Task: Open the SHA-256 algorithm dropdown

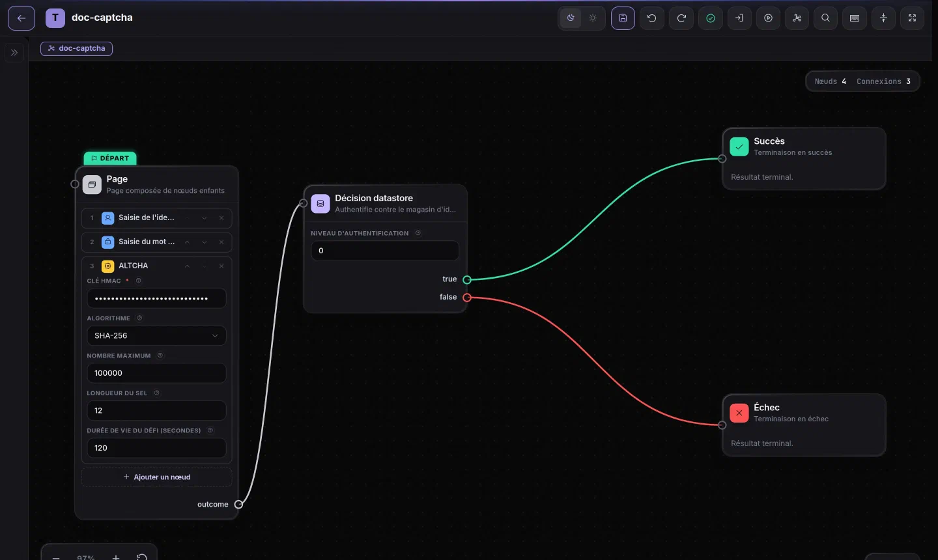Action: click(x=156, y=336)
